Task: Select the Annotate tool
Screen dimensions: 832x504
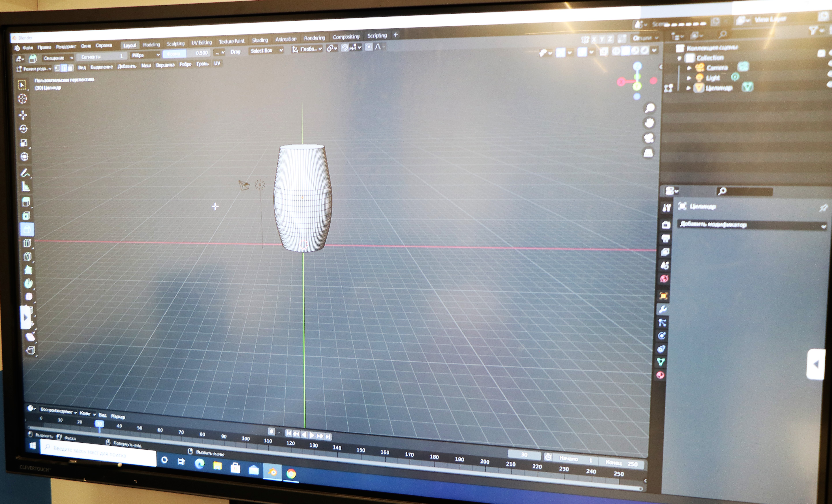Action: point(25,173)
